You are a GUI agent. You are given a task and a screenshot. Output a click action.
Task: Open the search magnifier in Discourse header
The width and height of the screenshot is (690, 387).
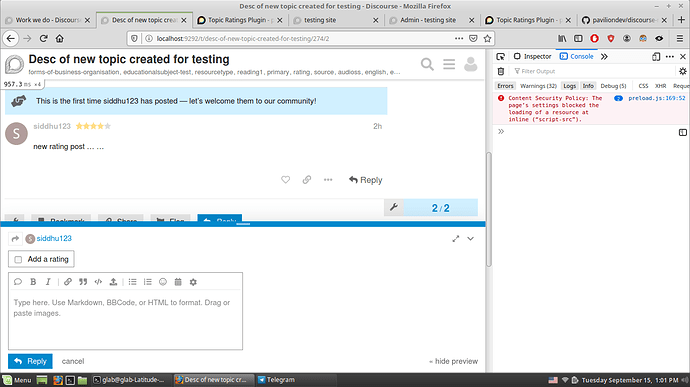pos(427,64)
